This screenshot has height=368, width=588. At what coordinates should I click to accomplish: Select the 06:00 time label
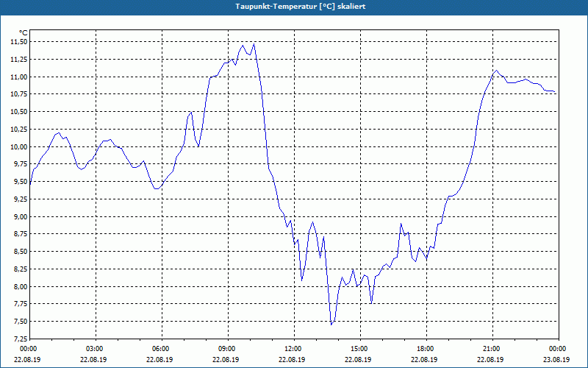click(162, 349)
